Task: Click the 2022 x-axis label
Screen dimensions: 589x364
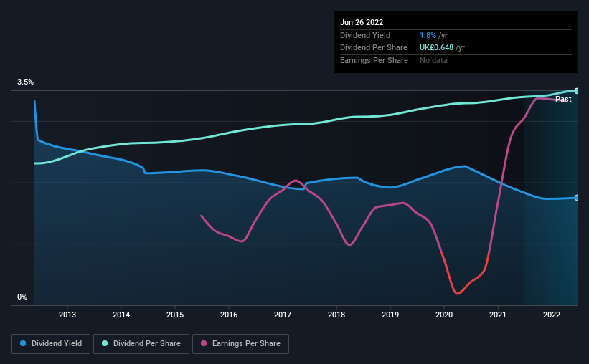Action: [552, 315]
